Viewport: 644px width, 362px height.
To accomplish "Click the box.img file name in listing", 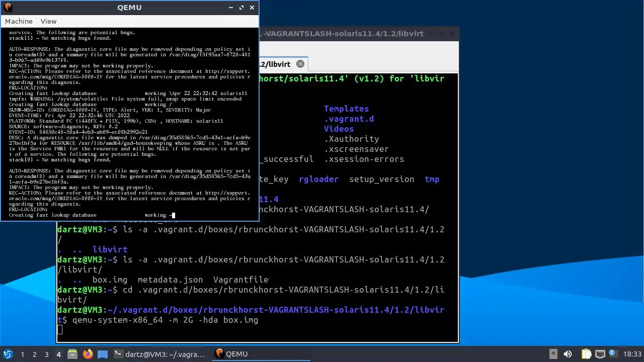I will tap(110, 280).
